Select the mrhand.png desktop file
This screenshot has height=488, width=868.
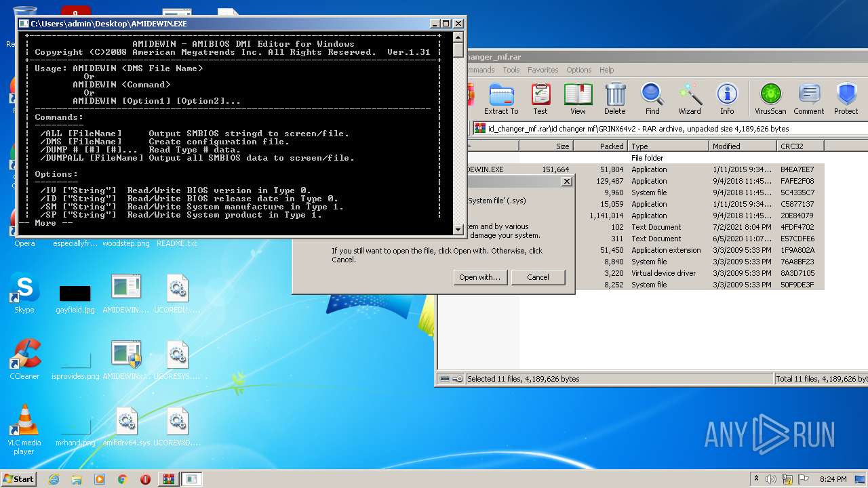point(75,431)
